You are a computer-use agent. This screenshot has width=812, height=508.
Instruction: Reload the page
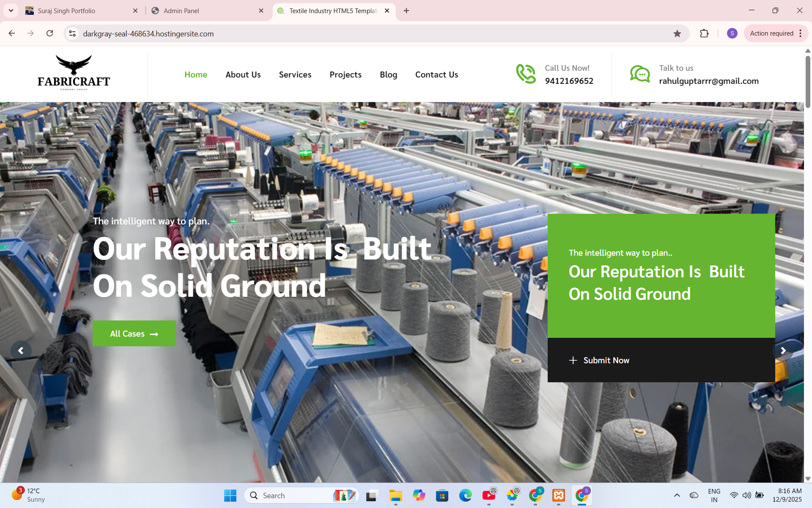(50, 33)
